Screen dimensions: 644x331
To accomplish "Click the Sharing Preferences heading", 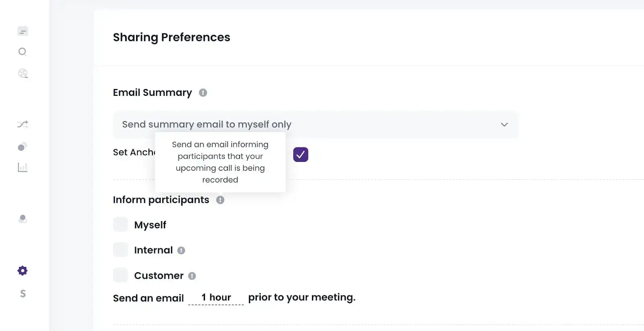I will 171,37.
